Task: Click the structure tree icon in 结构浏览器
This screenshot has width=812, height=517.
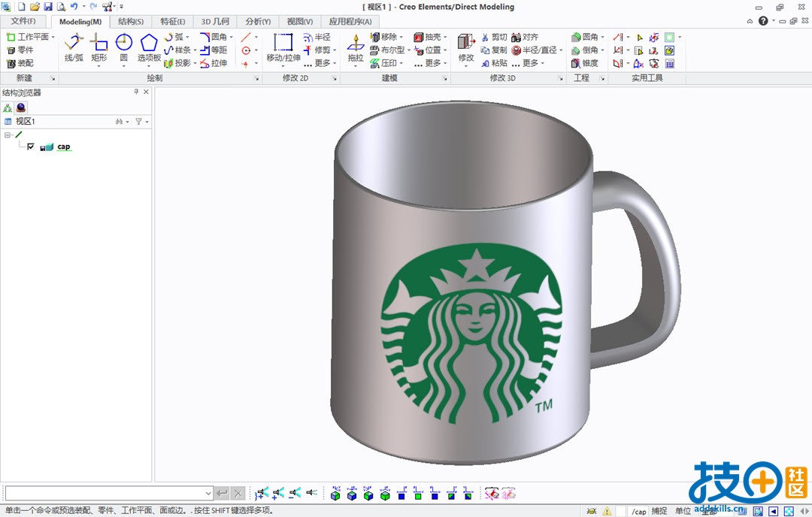Action: pyautogui.click(x=8, y=107)
